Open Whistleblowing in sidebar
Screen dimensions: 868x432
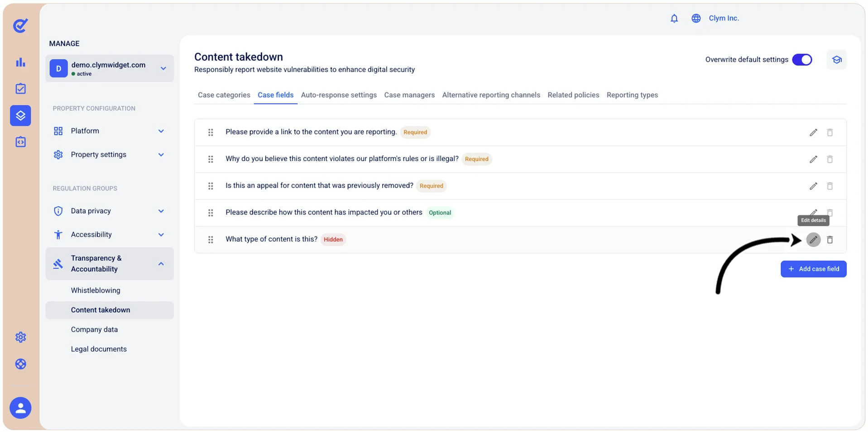(x=96, y=290)
